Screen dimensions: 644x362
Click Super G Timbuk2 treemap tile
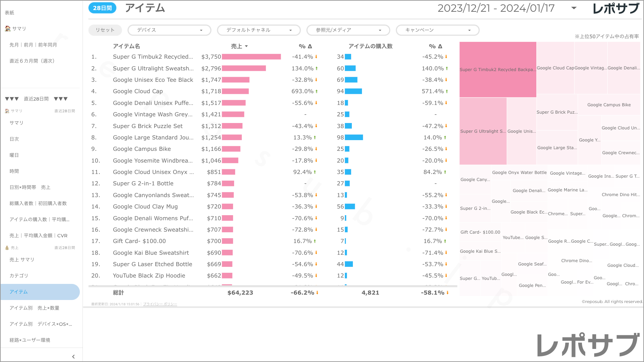(x=498, y=69)
